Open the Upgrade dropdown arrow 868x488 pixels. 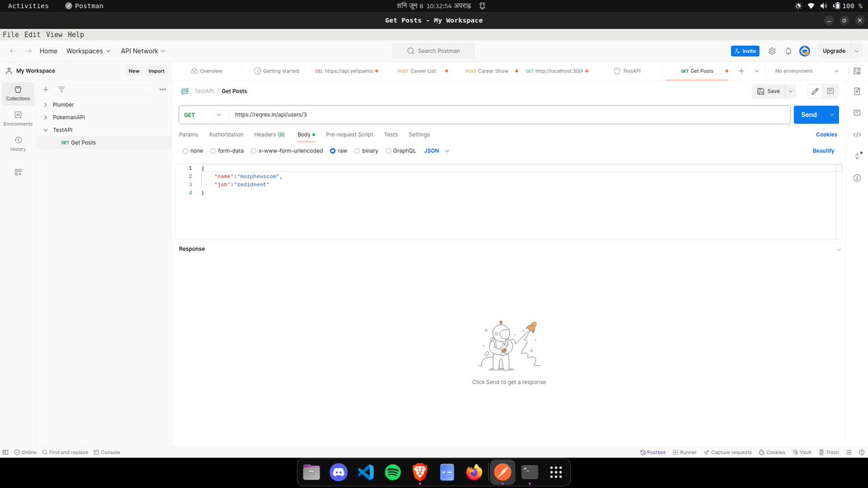(x=856, y=51)
